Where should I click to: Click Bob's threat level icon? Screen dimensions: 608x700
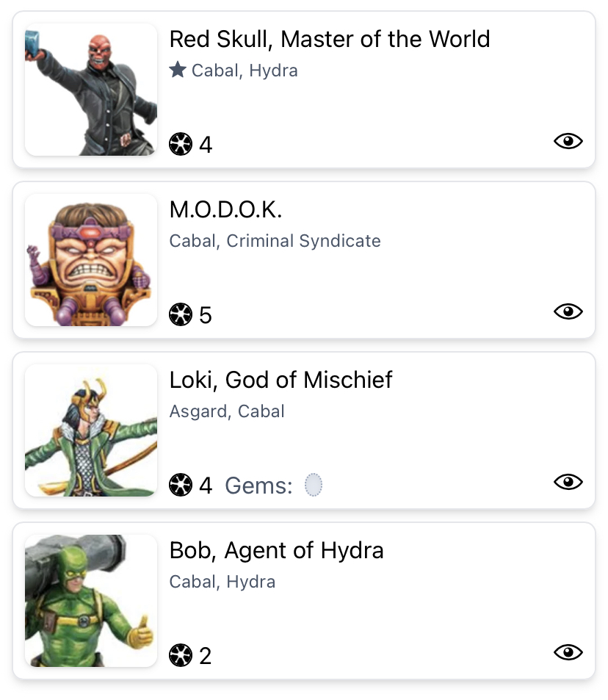[181, 655]
